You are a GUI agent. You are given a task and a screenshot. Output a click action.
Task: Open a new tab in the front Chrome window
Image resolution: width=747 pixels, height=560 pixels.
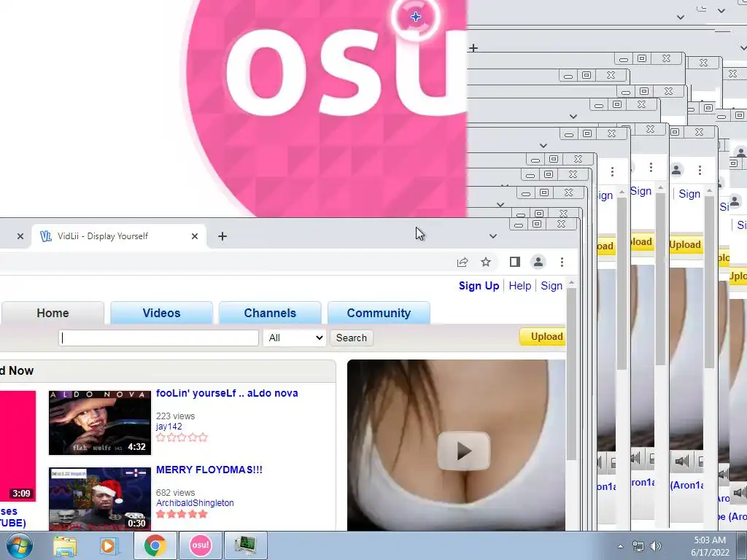(x=222, y=236)
